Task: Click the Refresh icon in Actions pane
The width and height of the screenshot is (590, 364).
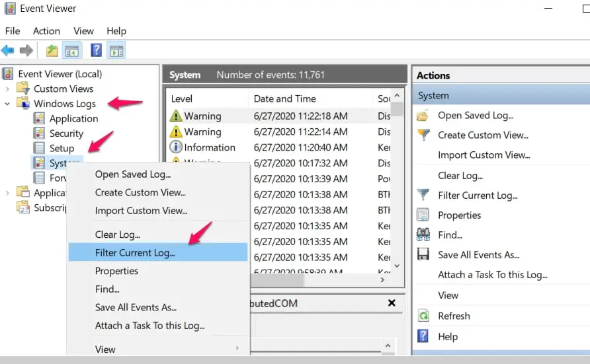Action: click(x=423, y=316)
